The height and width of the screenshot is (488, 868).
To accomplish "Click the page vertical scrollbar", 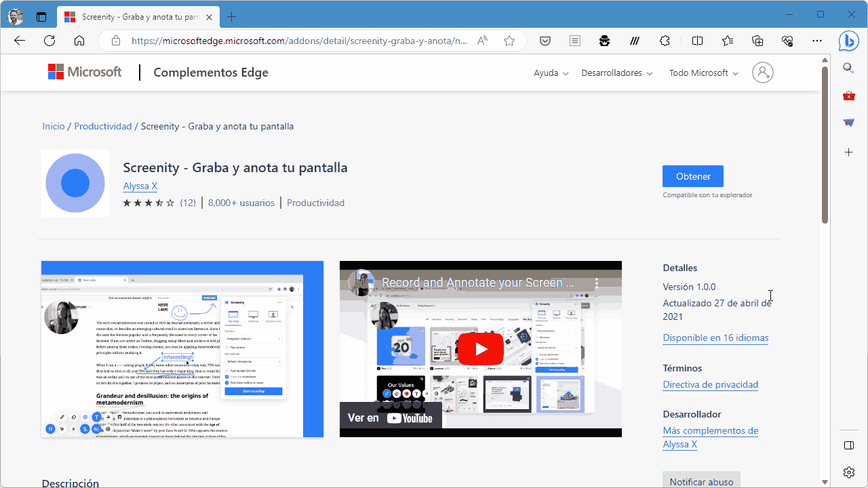I will (x=825, y=144).
